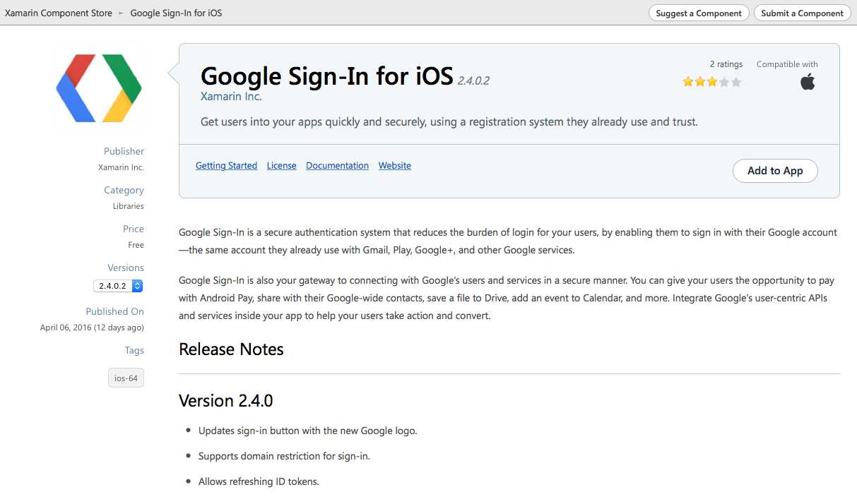Click the second rating star
The height and width of the screenshot is (504, 857).
(x=699, y=82)
